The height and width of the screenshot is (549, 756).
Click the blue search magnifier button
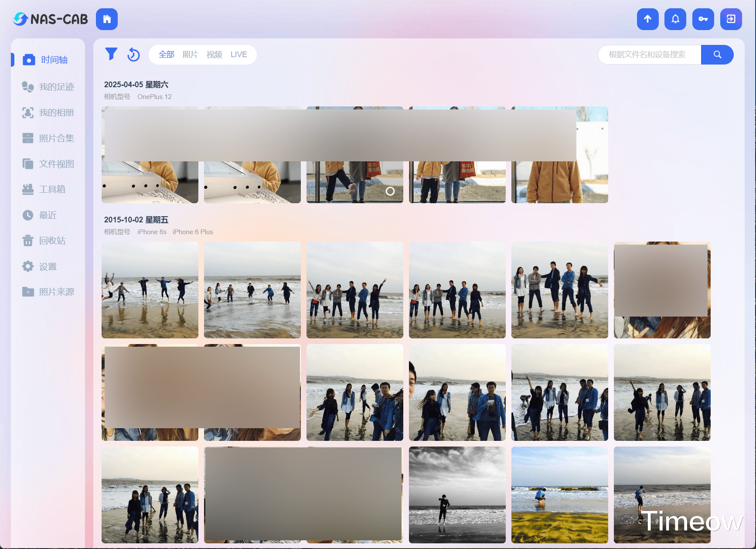click(717, 55)
